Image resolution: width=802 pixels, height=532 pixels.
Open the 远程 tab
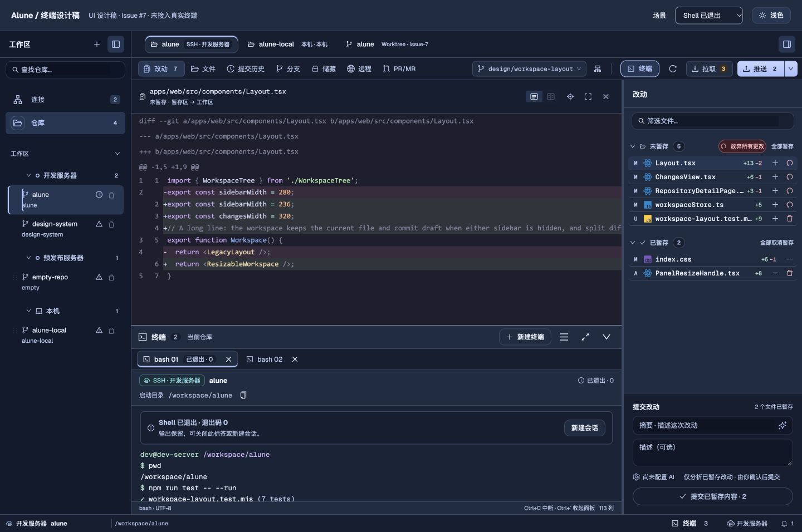pos(359,68)
